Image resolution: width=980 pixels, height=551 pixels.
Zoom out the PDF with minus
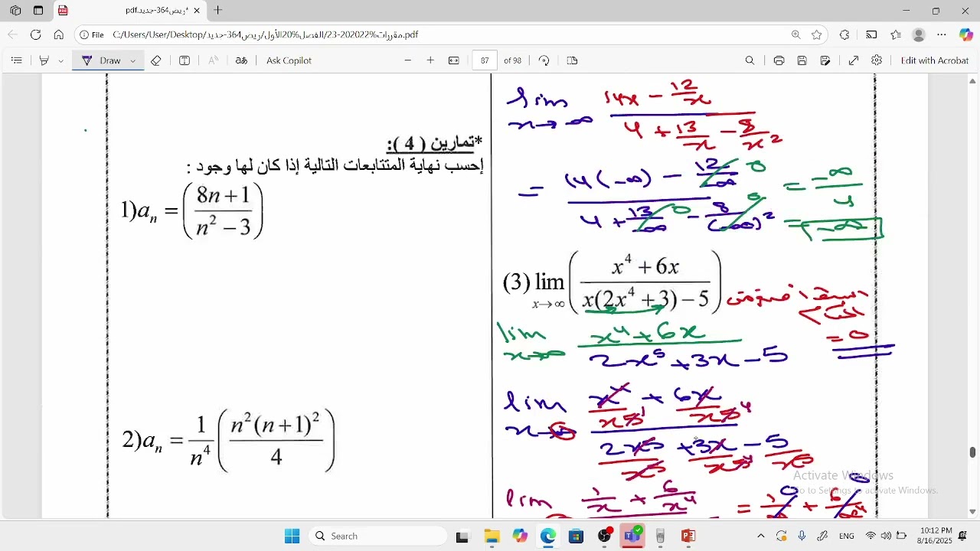click(408, 60)
